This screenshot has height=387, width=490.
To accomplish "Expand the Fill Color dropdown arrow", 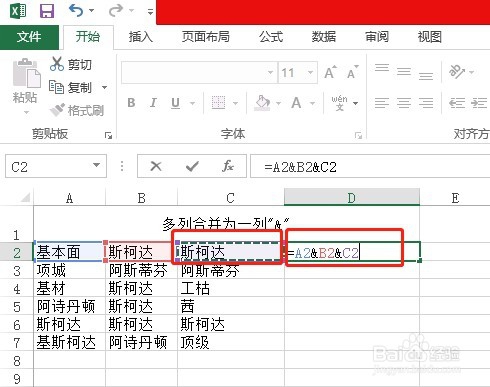I will pos(278,103).
